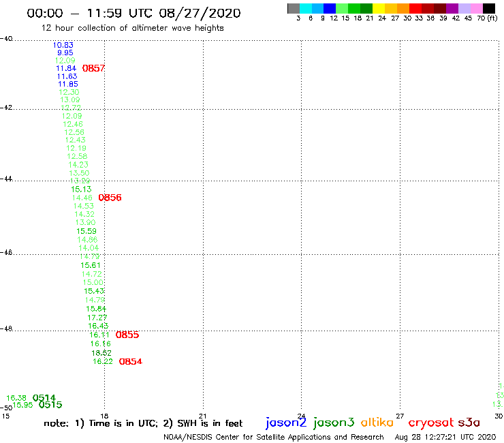Pick the pink swatch in the color scale

(476, 8)
